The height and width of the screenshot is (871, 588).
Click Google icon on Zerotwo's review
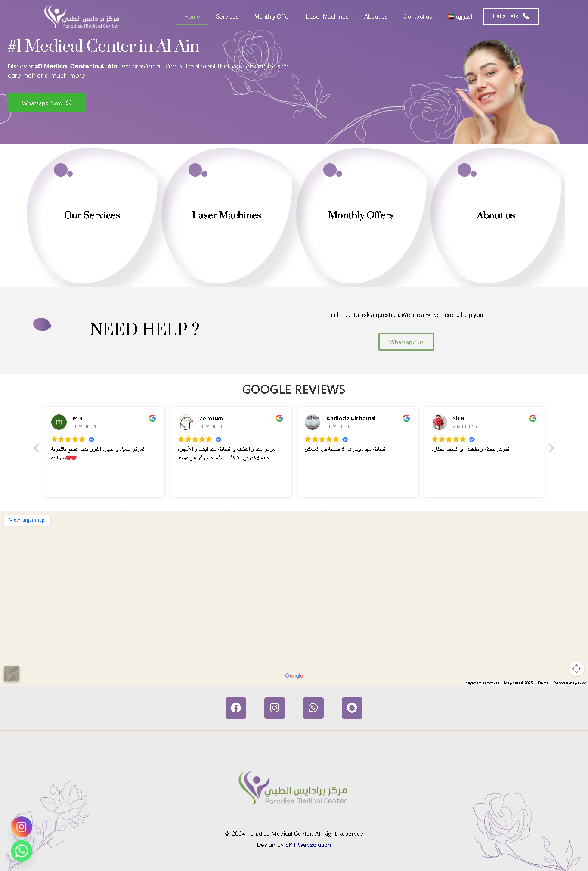tap(279, 418)
